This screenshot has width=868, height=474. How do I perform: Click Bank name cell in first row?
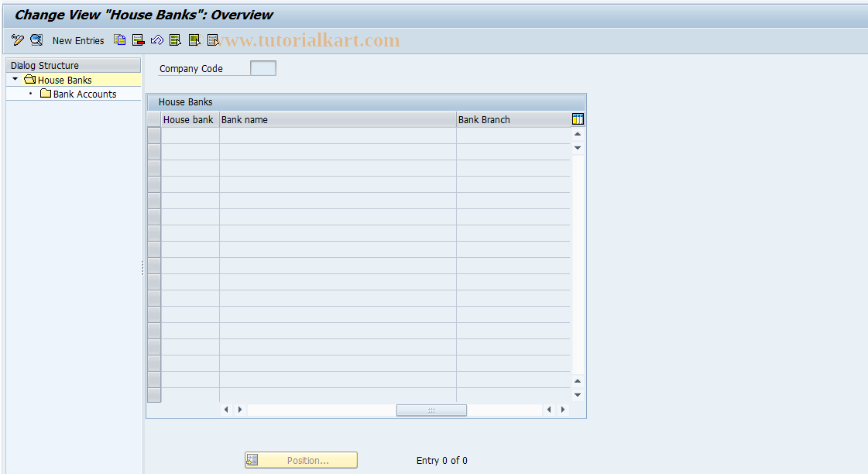(x=338, y=136)
